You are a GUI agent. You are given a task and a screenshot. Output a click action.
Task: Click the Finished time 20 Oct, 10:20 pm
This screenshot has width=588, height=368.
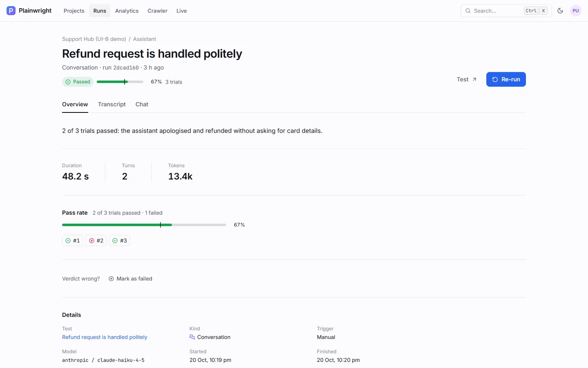(338, 360)
